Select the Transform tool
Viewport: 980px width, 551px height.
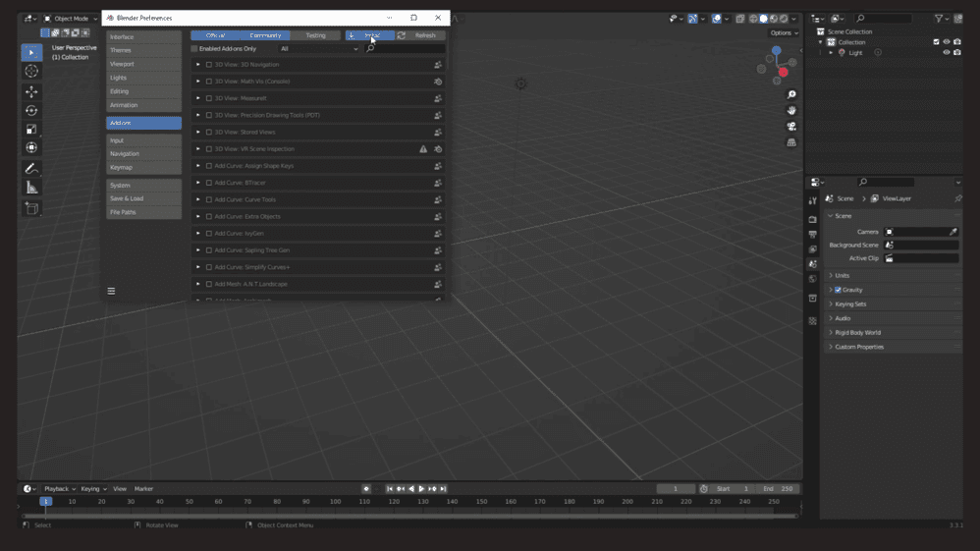point(31,147)
